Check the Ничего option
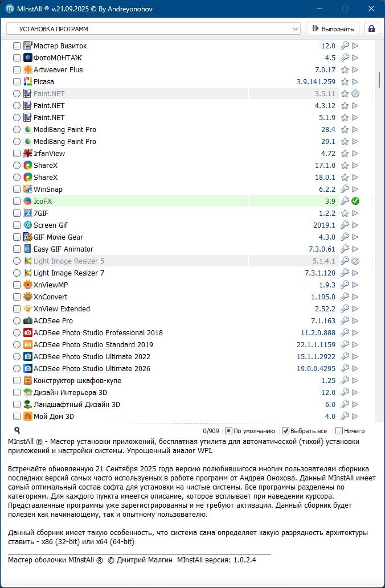Image resolution: width=385 pixels, height=588 pixels. (x=339, y=431)
